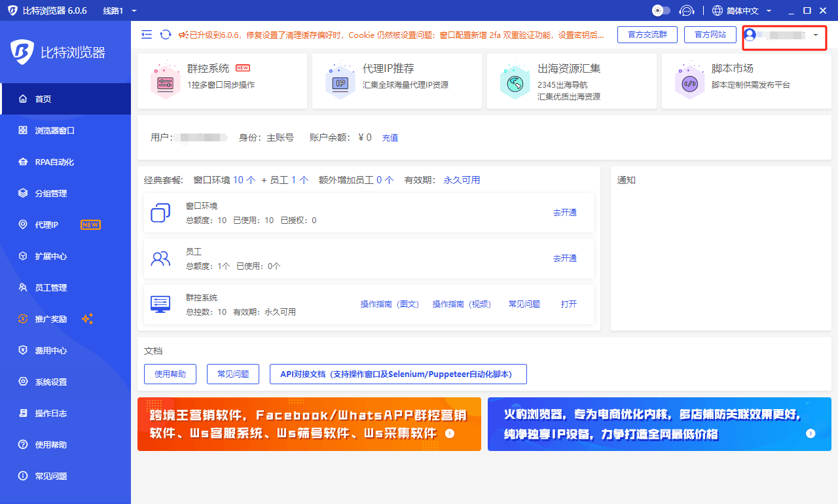Open 官方交流群 button

coord(647,35)
